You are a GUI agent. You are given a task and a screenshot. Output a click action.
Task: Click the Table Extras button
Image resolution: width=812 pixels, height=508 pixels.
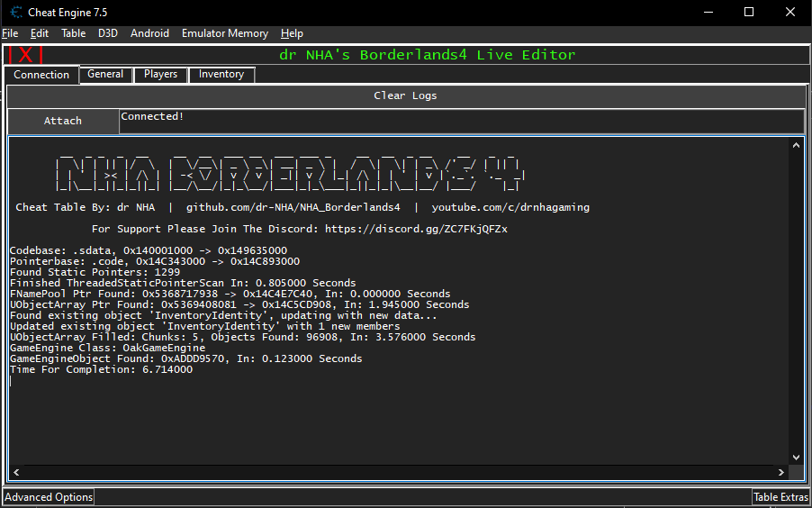point(780,497)
